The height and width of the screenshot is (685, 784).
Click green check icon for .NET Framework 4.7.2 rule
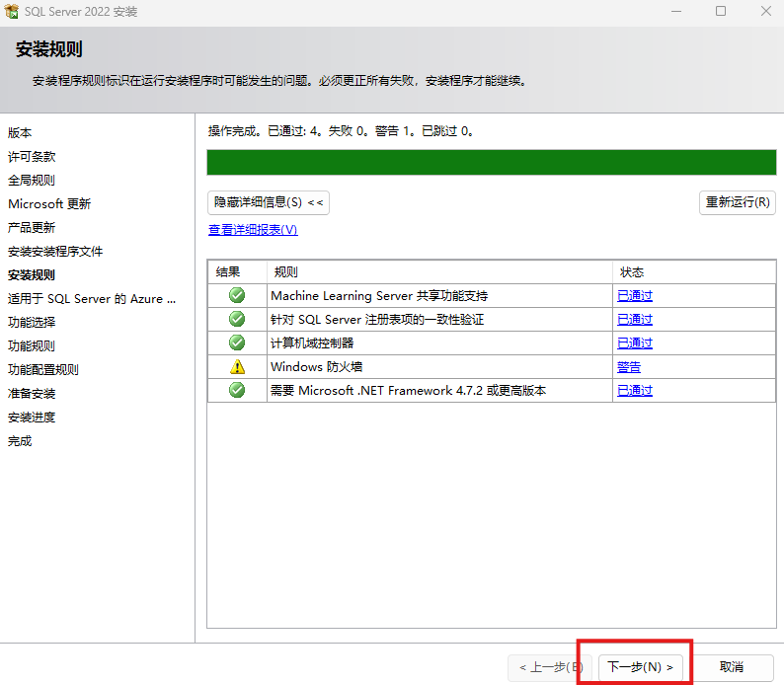click(x=236, y=390)
